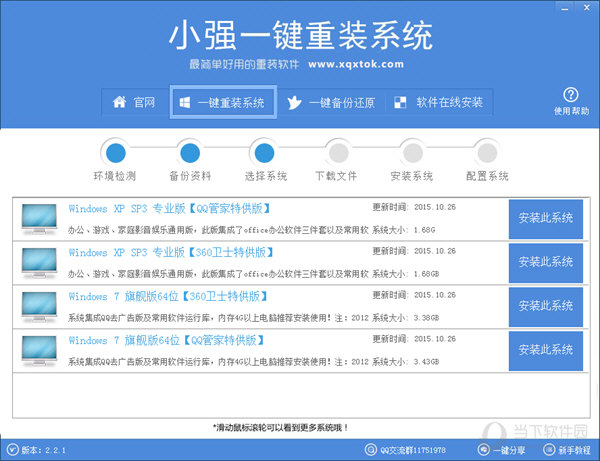Image resolution: width=600 pixels, height=461 pixels.
Task: Open the 官网 home tab
Action: (x=134, y=102)
